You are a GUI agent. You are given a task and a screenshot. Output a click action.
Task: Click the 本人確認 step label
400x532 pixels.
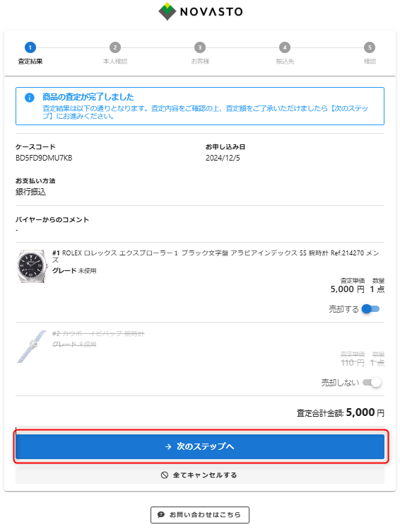click(x=115, y=62)
